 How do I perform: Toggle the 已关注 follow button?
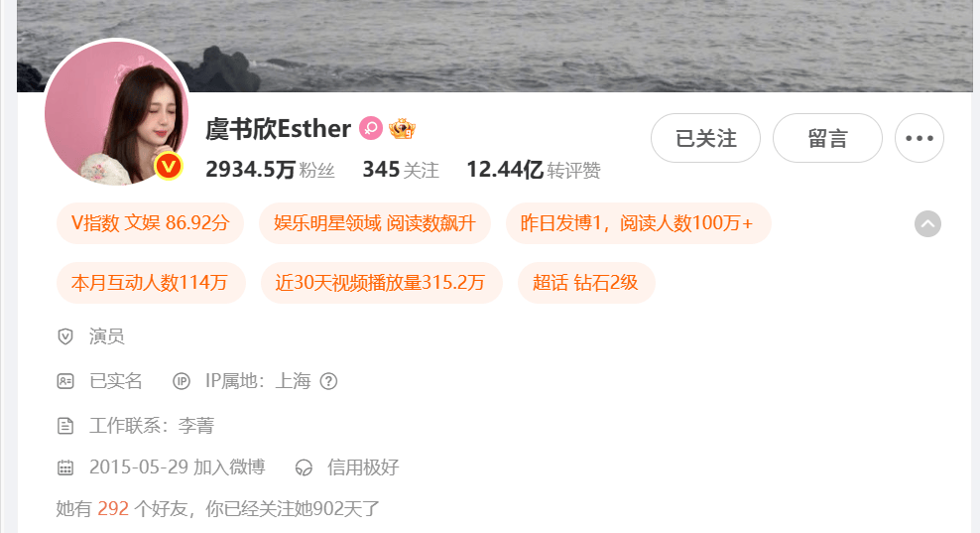click(705, 138)
